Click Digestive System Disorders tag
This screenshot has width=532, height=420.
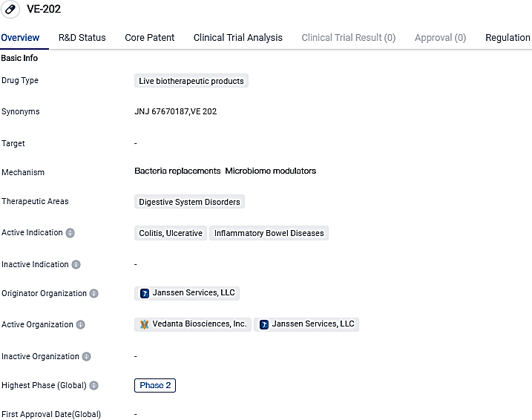[x=189, y=202]
